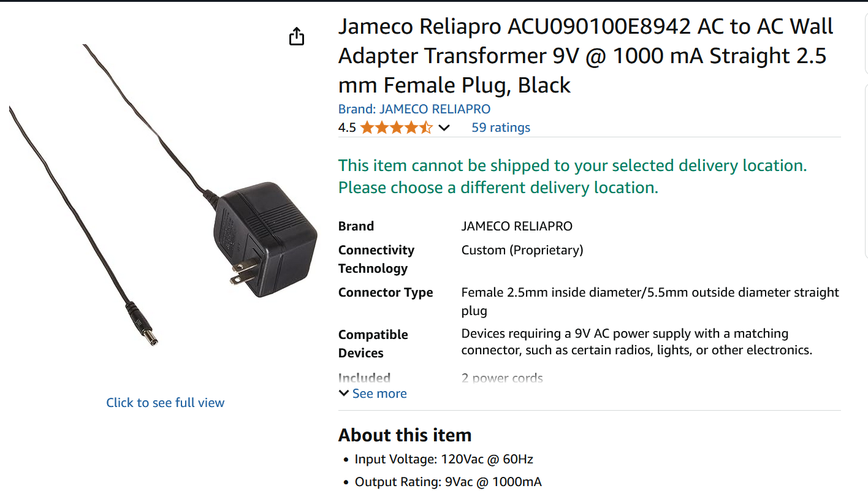This screenshot has height=491, width=868.
Task: Click the share icon above product image
Action: click(297, 37)
